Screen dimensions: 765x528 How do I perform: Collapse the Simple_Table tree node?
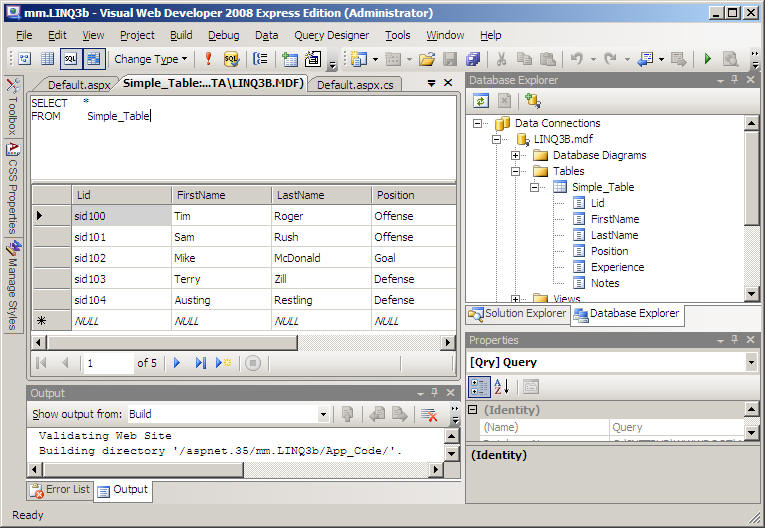pos(535,187)
